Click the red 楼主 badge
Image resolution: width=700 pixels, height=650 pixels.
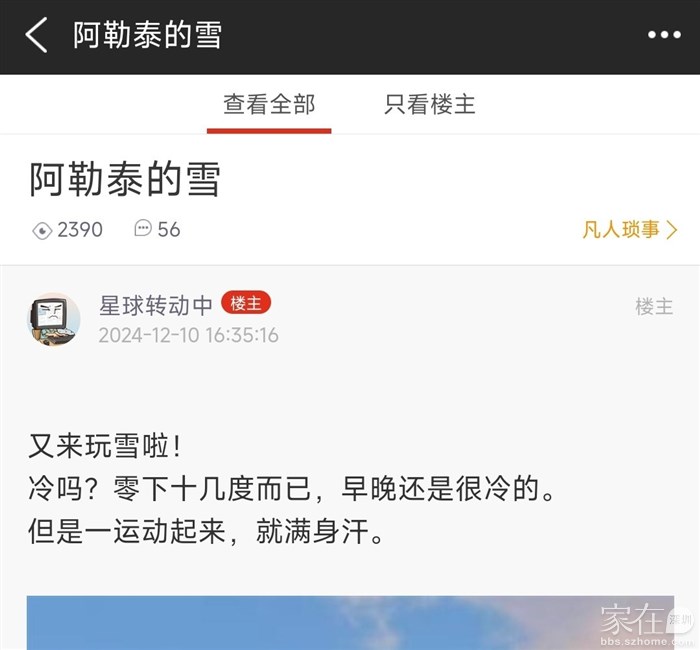246,303
